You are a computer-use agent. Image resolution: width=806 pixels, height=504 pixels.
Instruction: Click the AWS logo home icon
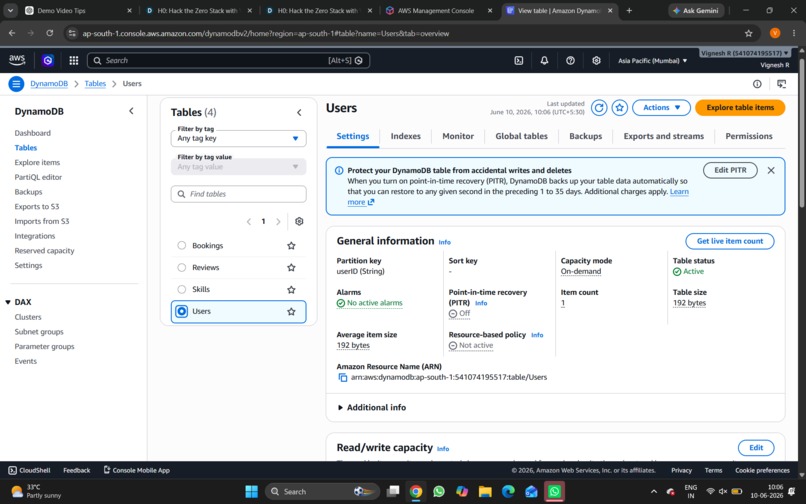[x=17, y=60]
